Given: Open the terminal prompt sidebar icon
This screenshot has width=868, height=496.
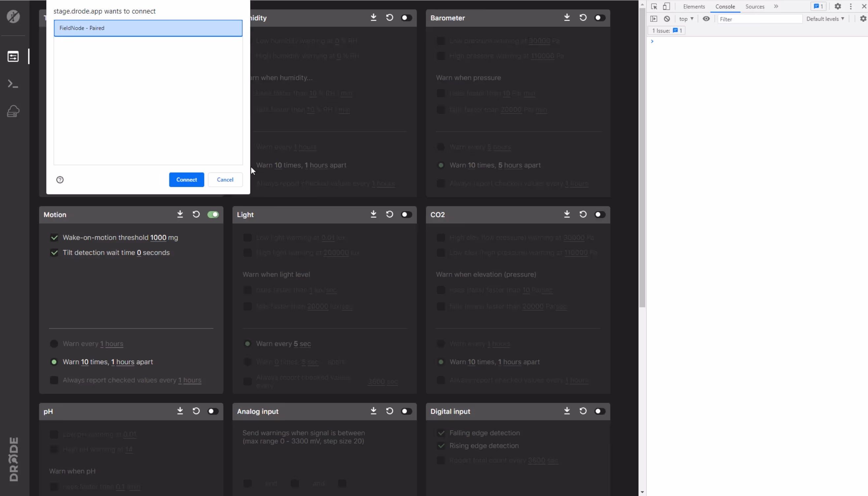Looking at the screenshot, I should (13, 84).
